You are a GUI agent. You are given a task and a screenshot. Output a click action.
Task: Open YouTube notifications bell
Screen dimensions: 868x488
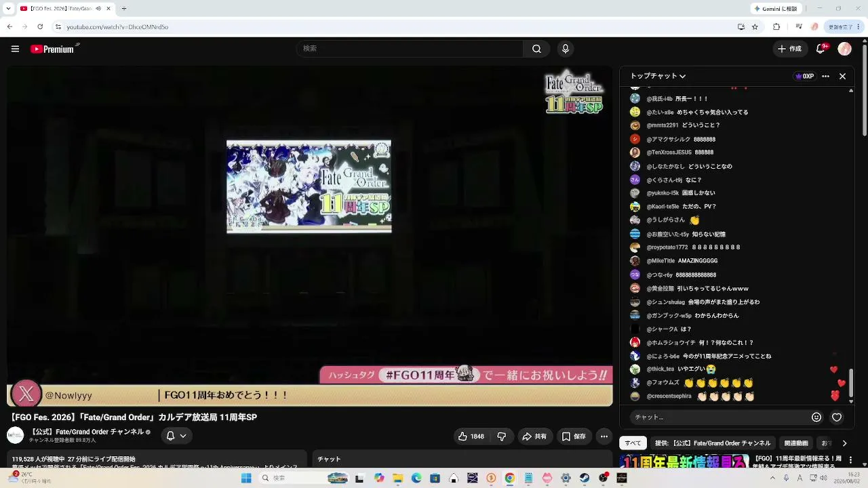[821, 49]
